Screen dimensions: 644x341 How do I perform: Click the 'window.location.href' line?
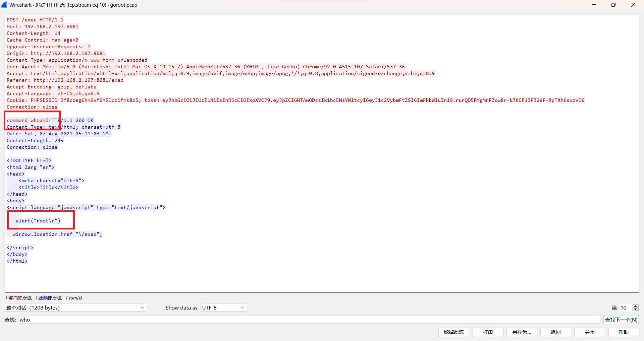point(57,234)
